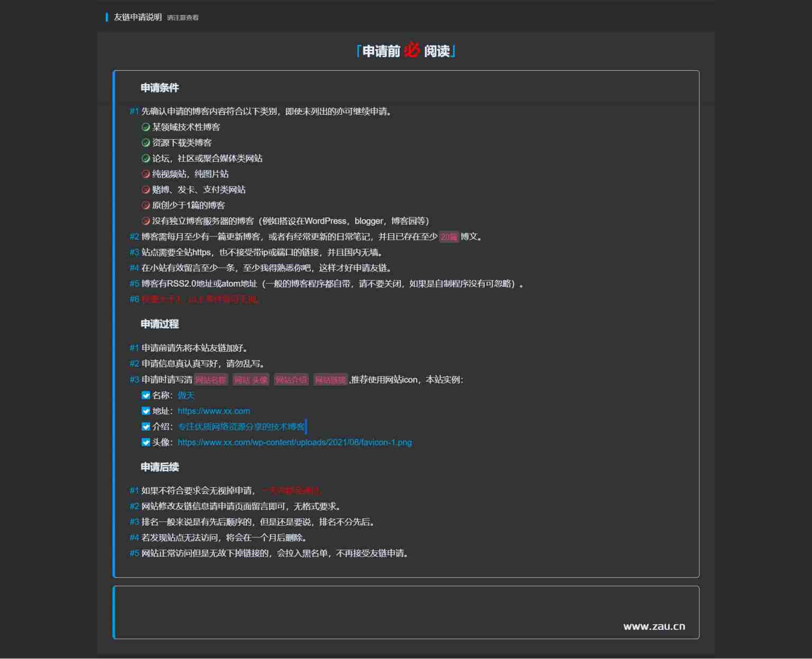The height and width of the screenshot is (659, 812).
Task: Click green check icon beside 资源下载类博客
Action: 146,143
